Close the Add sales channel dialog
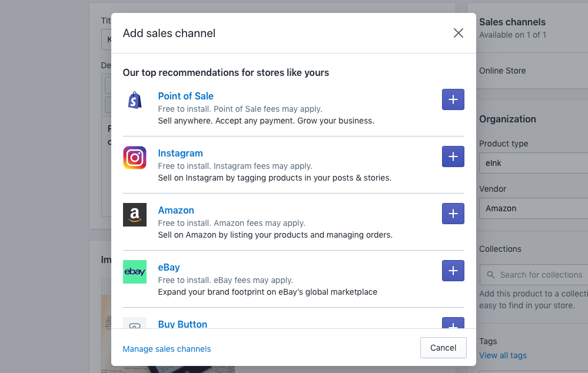 (x=459, y=33)
